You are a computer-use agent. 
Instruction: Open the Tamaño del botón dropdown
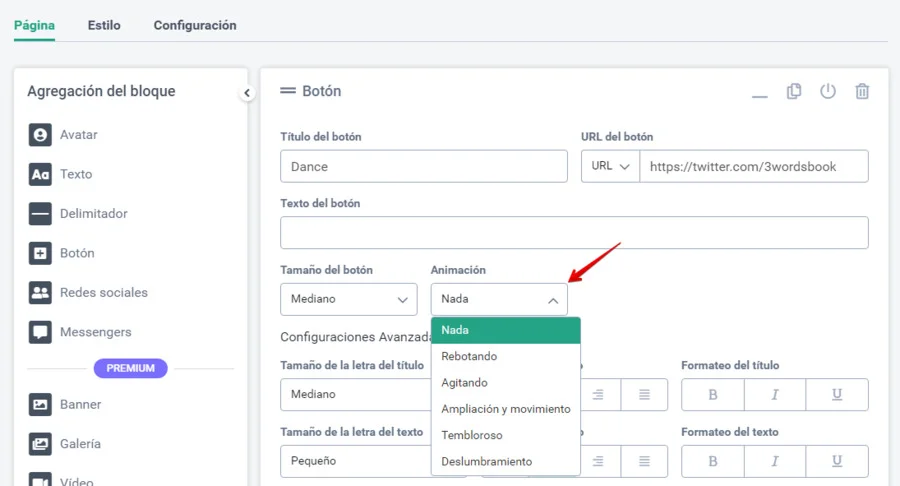tap(349, 299)
